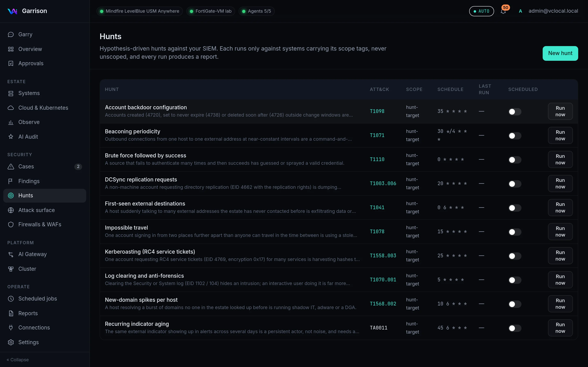Open Cloud & Kubernetes cloud icon
This screenshot has height=367, width=588.
point(11,108)
